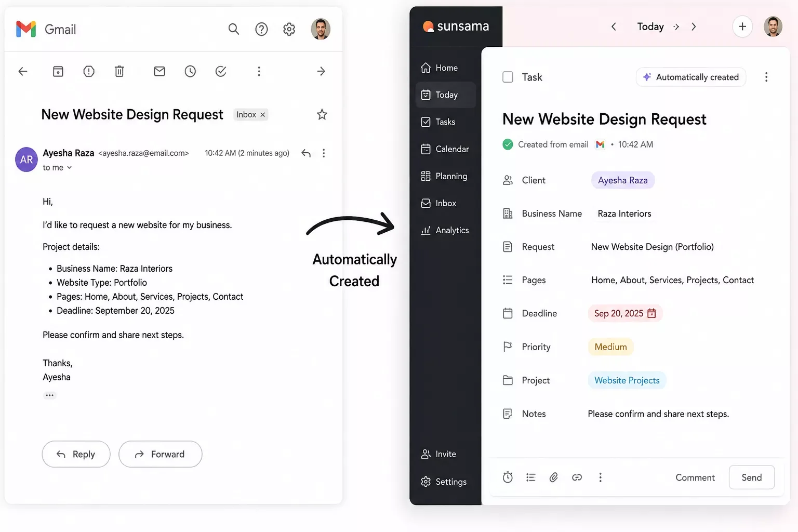Open Inbox in Sunsama sidebar

446,203
